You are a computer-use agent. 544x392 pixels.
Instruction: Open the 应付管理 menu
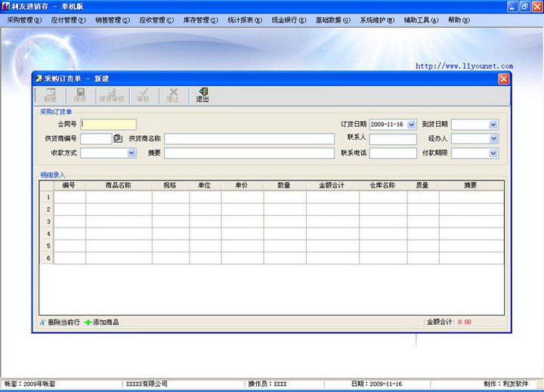coord(68,20)
